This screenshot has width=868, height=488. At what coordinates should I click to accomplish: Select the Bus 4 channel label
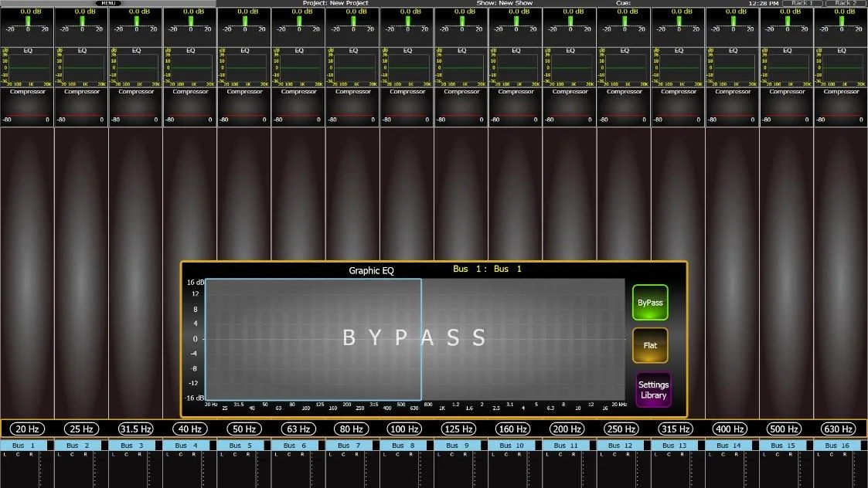186,446
